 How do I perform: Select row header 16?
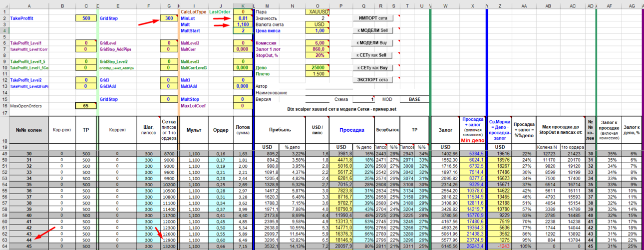click(4, 106)
